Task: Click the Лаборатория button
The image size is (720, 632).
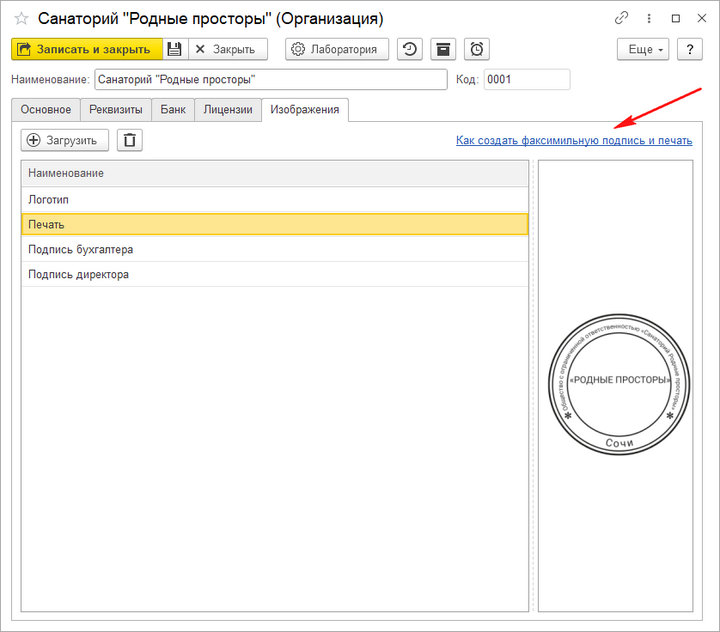Action: [x=337, y=49]
